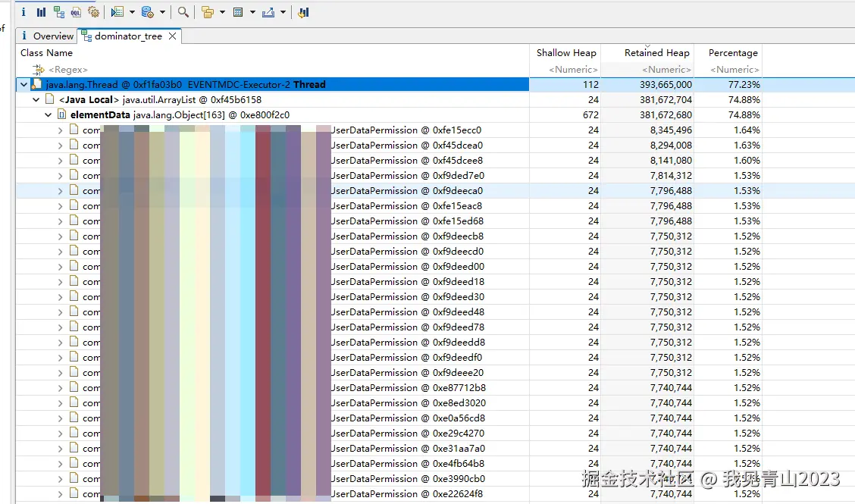Click compare to another heap dump icon
The height and width of the screenshot is (504, 855).
[304, 12]
